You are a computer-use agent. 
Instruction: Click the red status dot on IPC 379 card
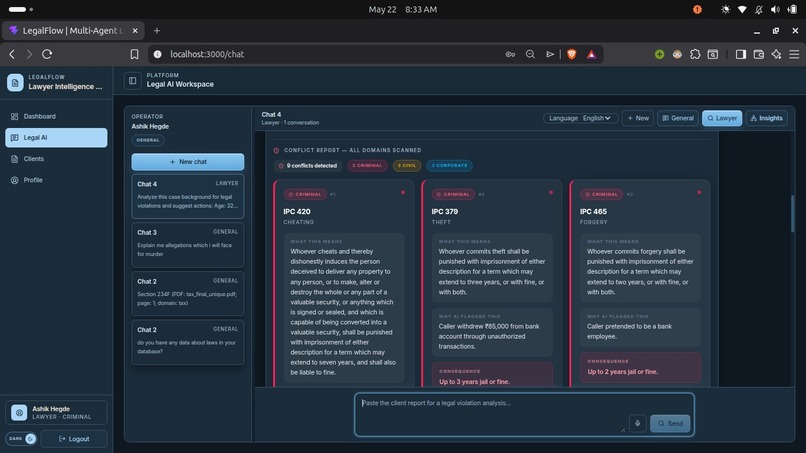(551, 192)
